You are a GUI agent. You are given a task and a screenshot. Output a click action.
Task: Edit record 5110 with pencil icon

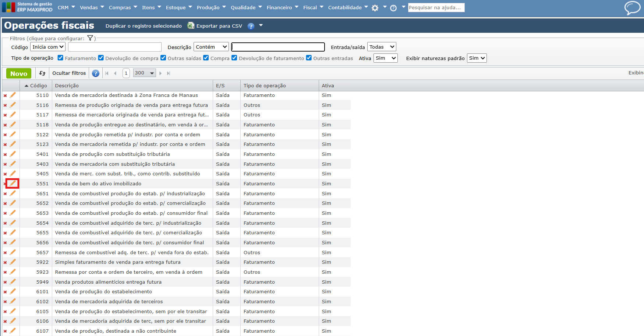[x=13, y=95]
